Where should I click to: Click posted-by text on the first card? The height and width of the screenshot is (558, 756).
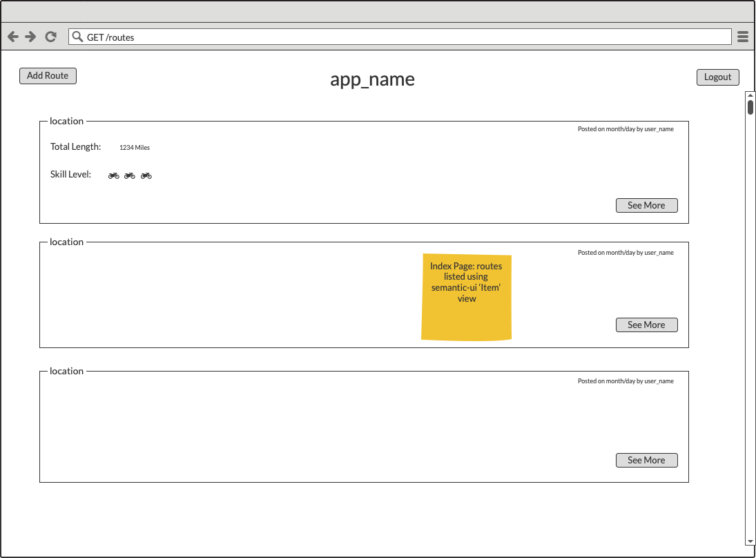(x=626, y=129)
